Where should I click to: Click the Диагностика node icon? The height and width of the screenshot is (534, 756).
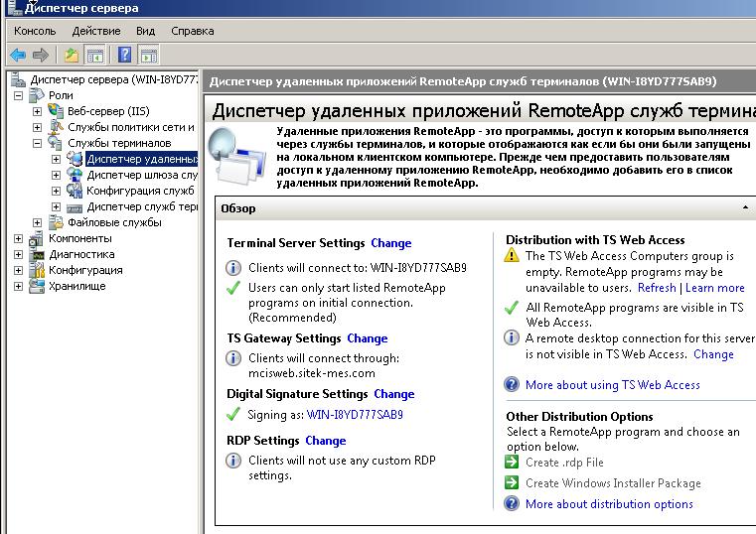click(37, 254)
